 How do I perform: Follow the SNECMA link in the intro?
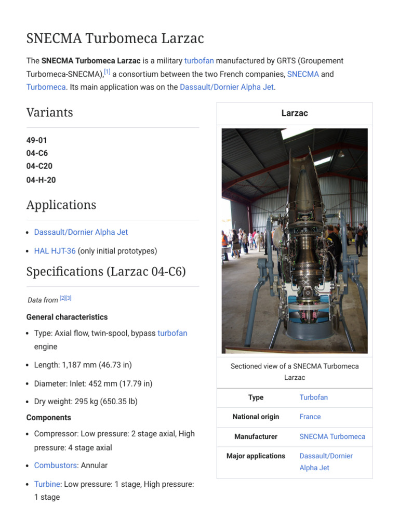(303, 74)
